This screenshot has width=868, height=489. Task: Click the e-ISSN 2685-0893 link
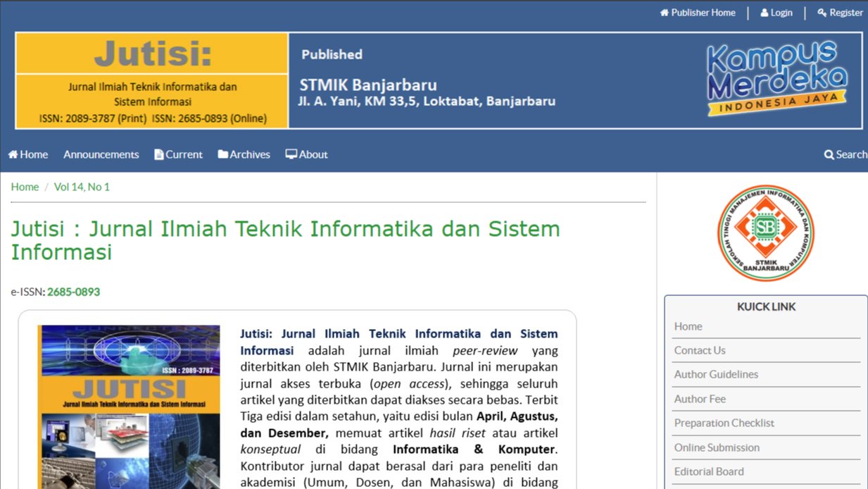73,292
